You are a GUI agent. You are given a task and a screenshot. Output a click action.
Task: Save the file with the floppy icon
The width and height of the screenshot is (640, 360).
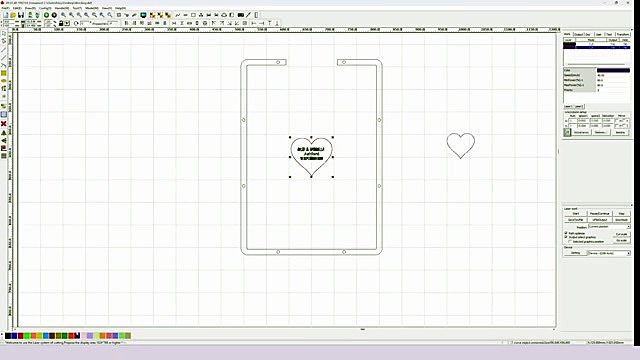21,15
